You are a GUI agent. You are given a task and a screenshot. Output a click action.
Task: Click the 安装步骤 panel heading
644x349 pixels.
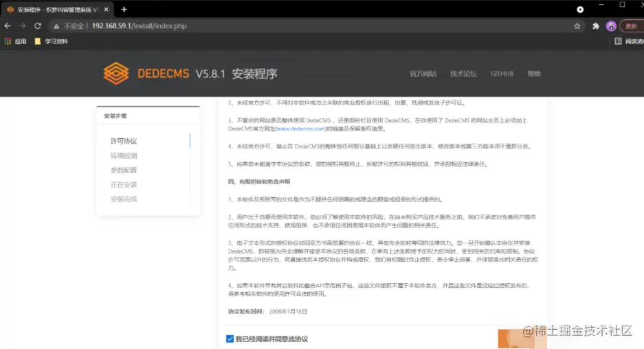pos(115,116)
